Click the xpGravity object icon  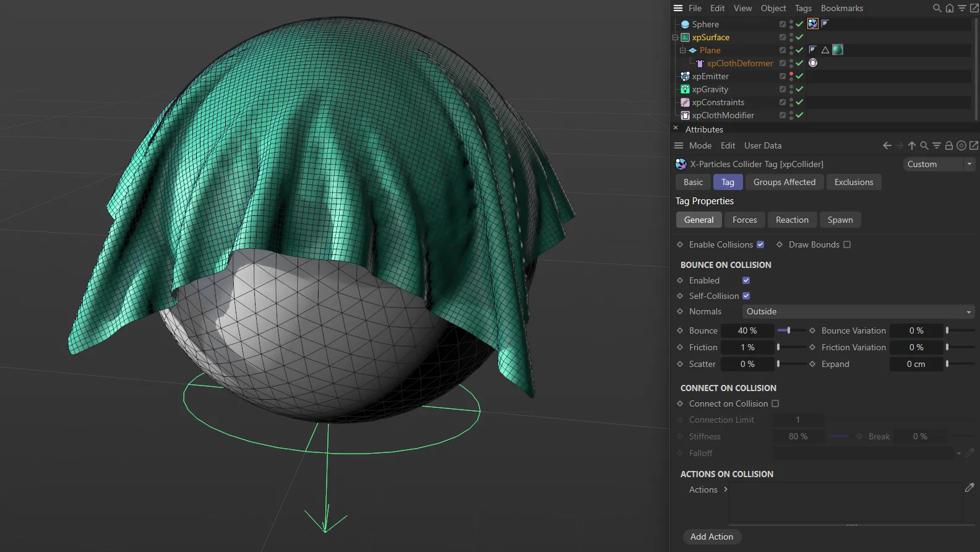(x=685, y=89)
